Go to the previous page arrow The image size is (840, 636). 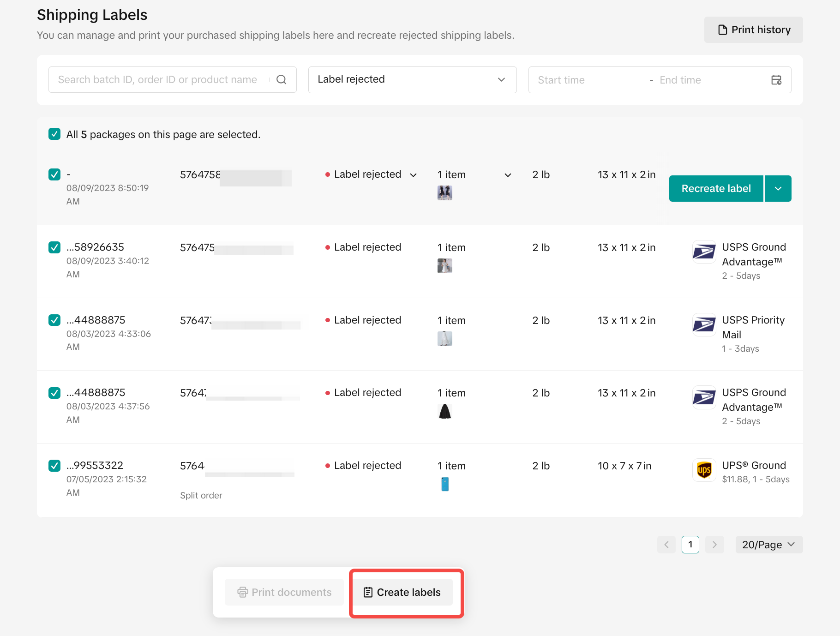666,545
